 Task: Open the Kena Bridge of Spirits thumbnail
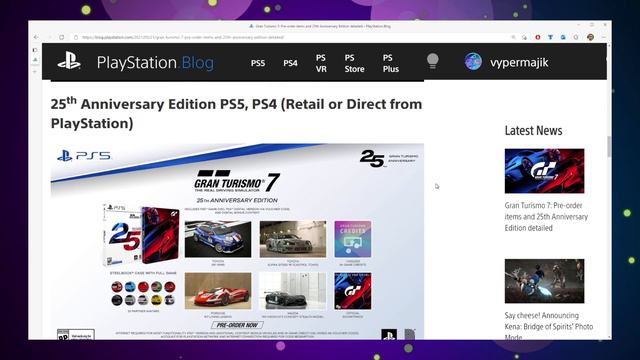[x=544, y=281]
